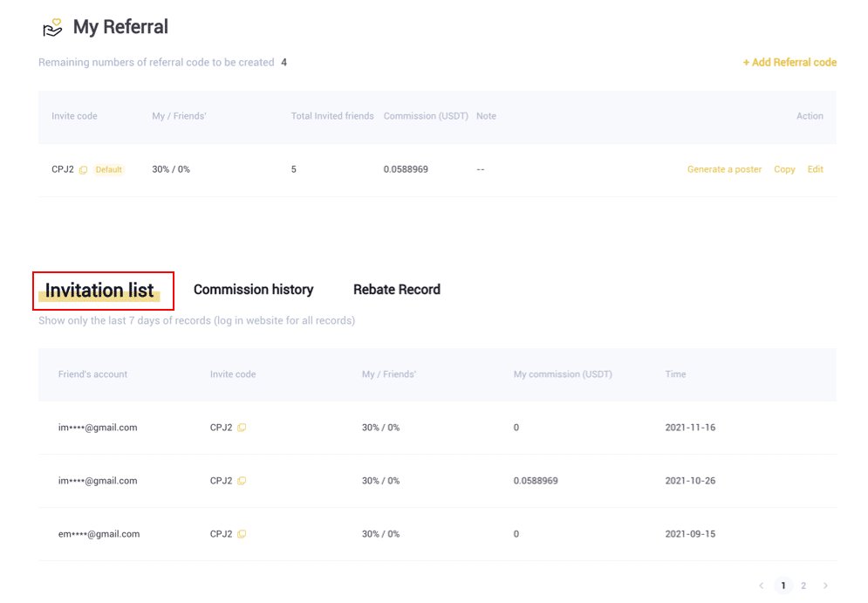Screen dimensions: 868x603
Task: Click the first im****@gmail.com account entry
Action: tap(98, 428)
